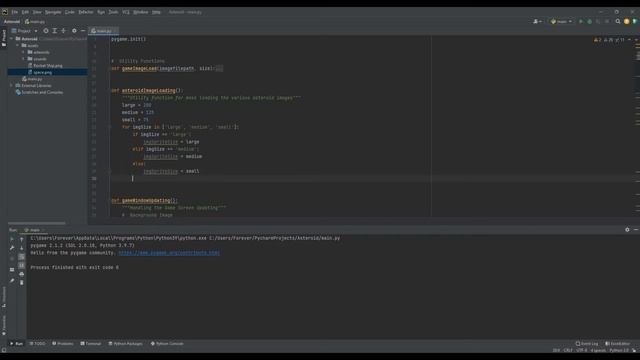Collapse the Asteroid project root folder
The image size is (640, 360).
point(11,39)
